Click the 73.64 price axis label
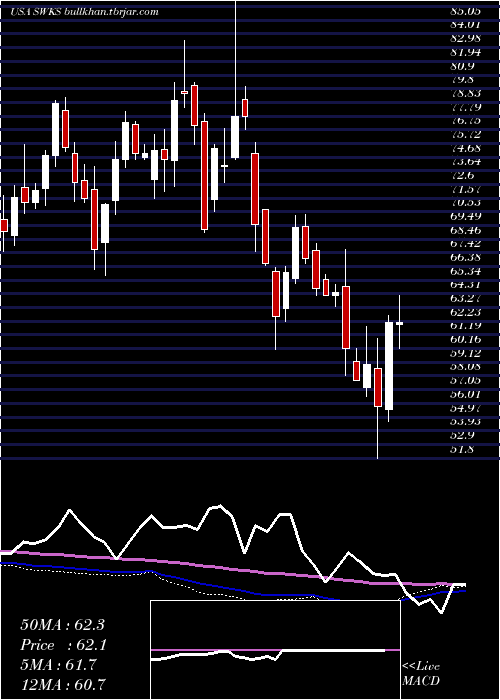500x700 pixels. (x=465, y=162)
